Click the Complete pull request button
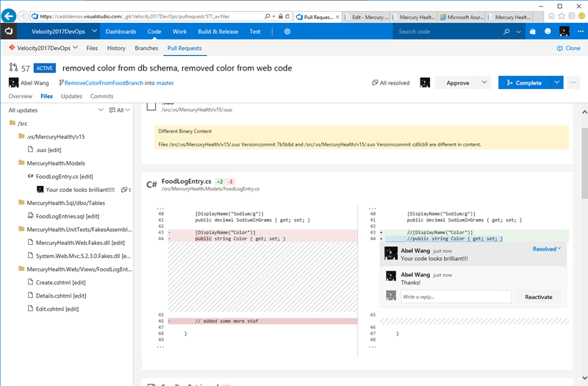The height and width of the screenshot is (386, 588). 524,82
